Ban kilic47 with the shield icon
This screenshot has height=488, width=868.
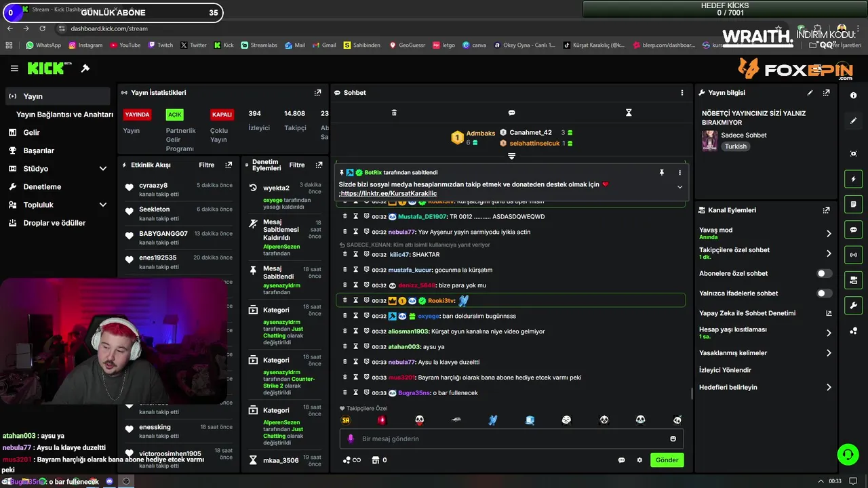point(366,254)
